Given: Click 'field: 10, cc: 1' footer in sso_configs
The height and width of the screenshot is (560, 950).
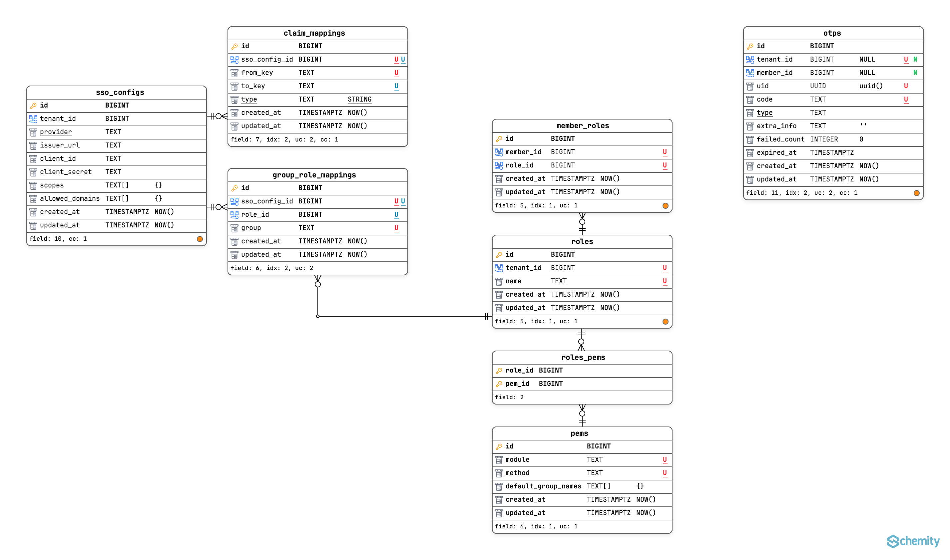Looking at the screenshot, I should click(x=58, y=239).
